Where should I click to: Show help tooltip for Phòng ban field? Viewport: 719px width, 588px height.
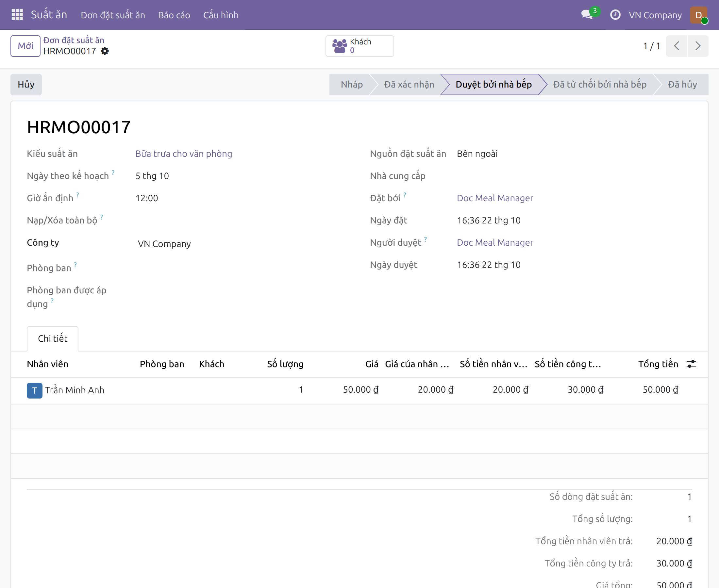[x=75, y=265]
